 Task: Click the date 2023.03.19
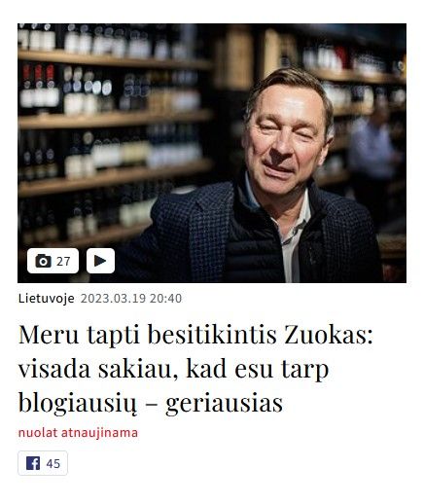113,299
